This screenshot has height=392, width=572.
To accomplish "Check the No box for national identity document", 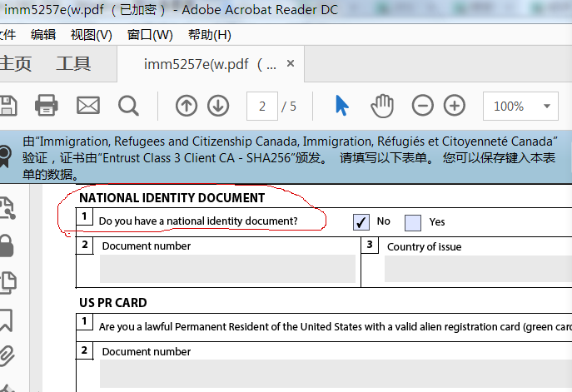I will pyautogui.click(x=361, y=221).
